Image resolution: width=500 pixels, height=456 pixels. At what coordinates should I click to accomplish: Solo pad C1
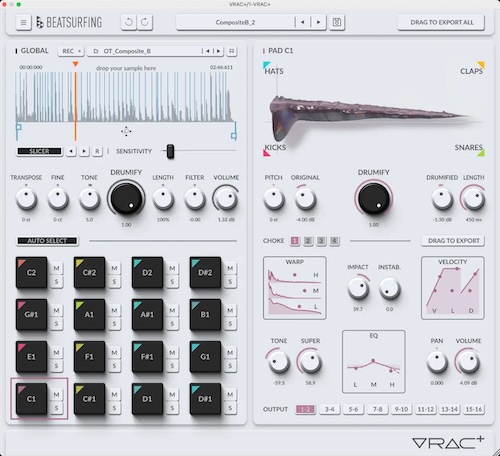coord(56,408)
